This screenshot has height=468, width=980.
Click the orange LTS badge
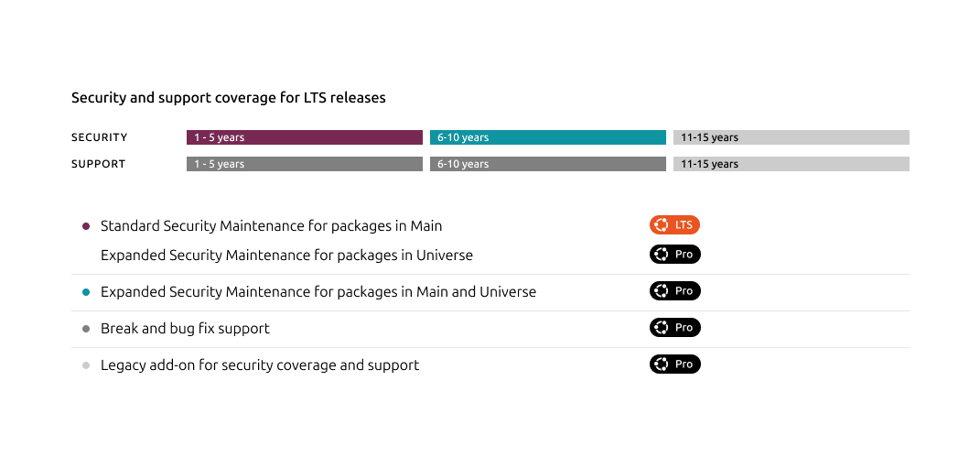[674, 225]
